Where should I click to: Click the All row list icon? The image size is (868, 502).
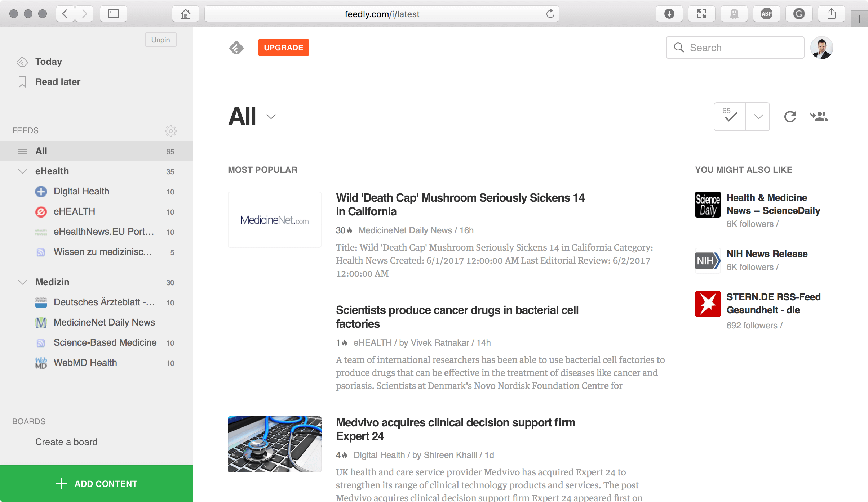click(22, 151)
